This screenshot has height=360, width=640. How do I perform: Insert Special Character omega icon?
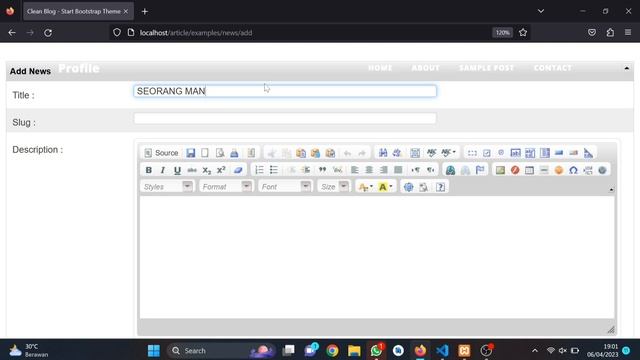click(x=573, y=170)
